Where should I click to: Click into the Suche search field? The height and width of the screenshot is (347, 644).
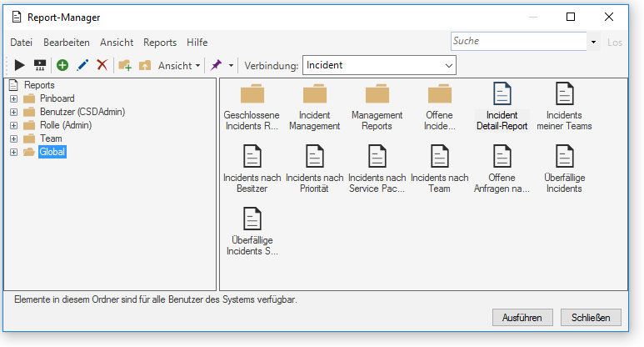coord(519,41)
